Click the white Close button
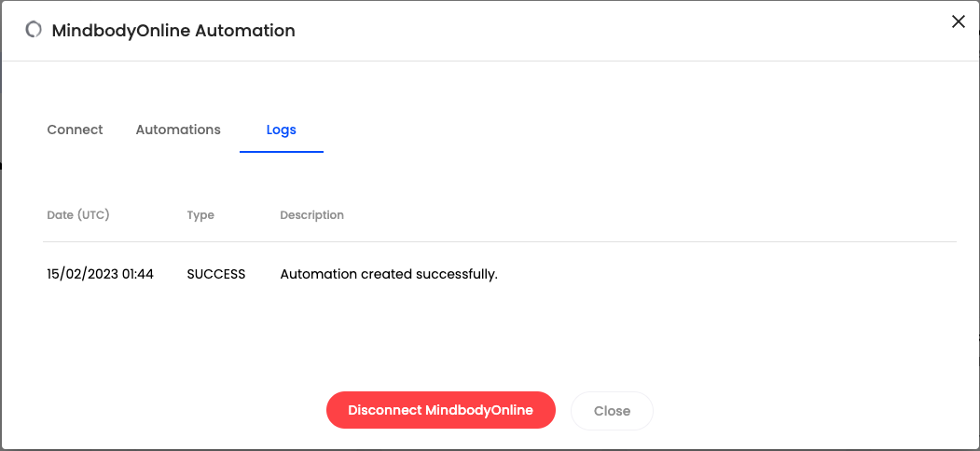Screen dimensions: 980x451 pos(612,411)
